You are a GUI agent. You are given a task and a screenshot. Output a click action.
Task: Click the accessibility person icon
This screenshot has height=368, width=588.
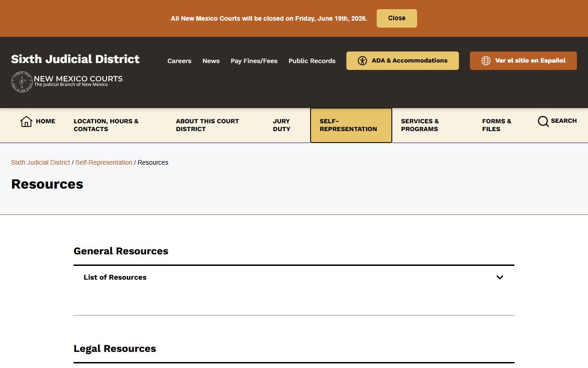tap(362, 61)
